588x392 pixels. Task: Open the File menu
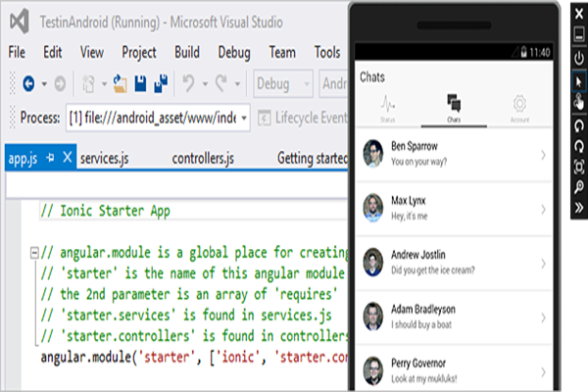(x=17, y=52)
